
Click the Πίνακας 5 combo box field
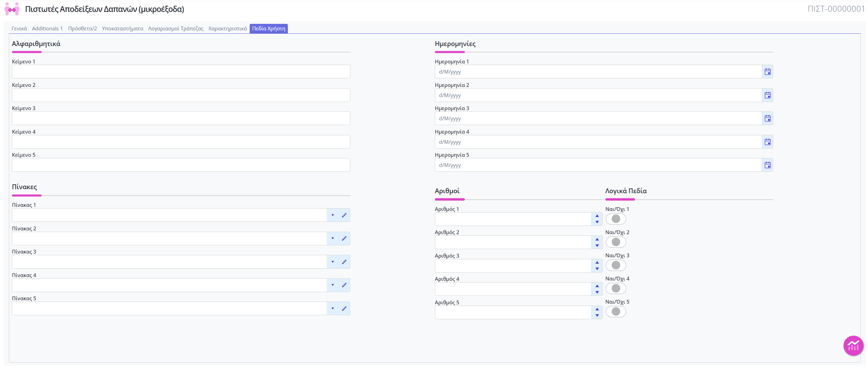pos(170,309)
